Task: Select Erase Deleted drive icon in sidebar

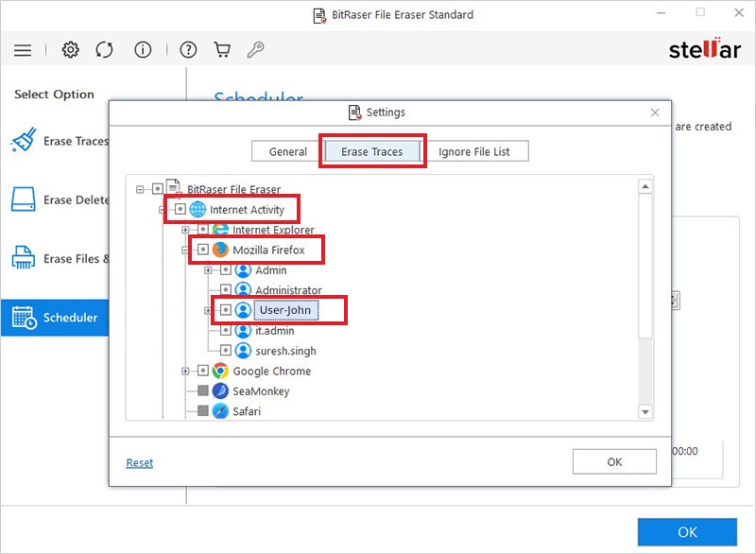Action: [23, 199]
